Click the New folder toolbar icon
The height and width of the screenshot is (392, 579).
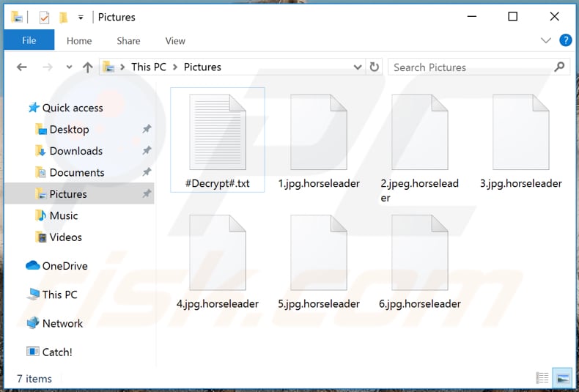click(x=63, y=17)
